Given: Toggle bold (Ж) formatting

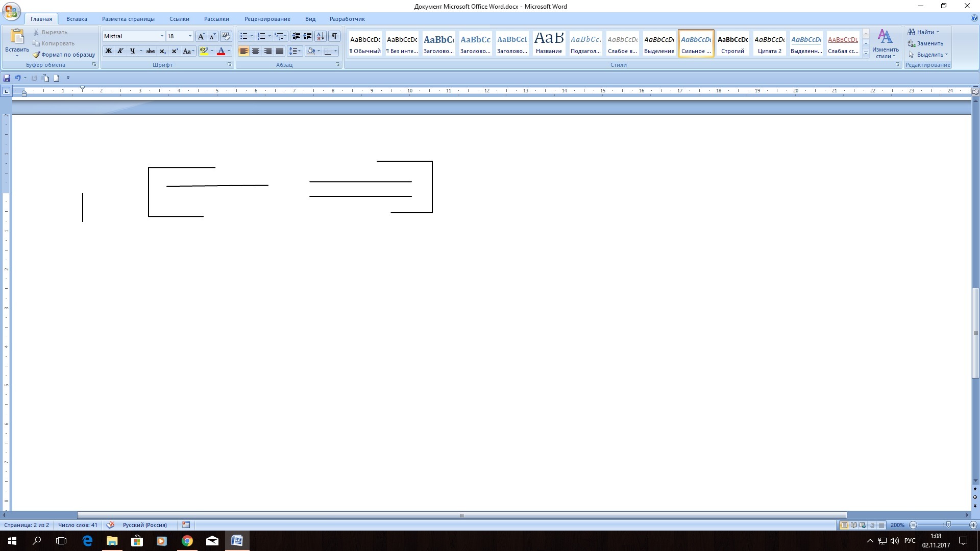Looking at the screenshot, I should pyautogui.click(x=108, y=51).
